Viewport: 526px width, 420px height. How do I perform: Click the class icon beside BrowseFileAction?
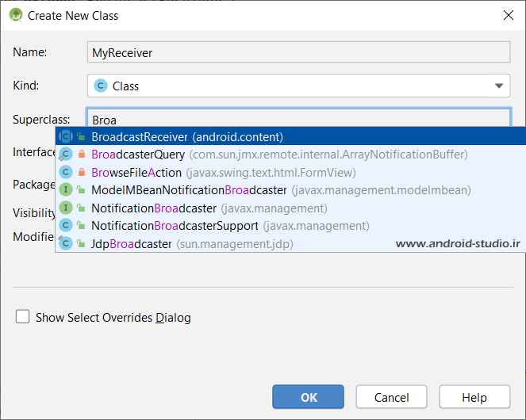(x=66, y=173)
